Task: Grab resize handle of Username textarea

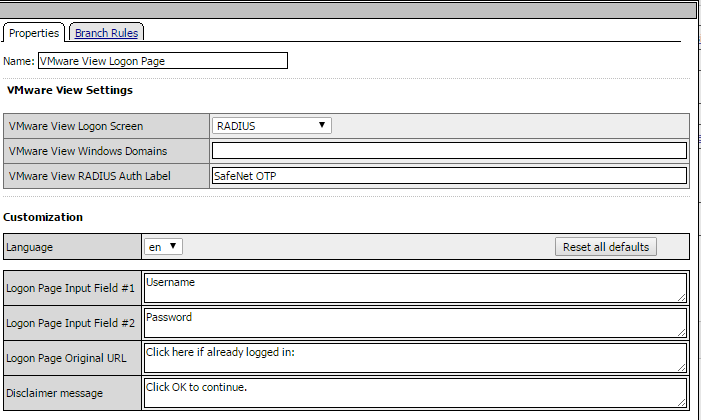Action: point(682,298)
